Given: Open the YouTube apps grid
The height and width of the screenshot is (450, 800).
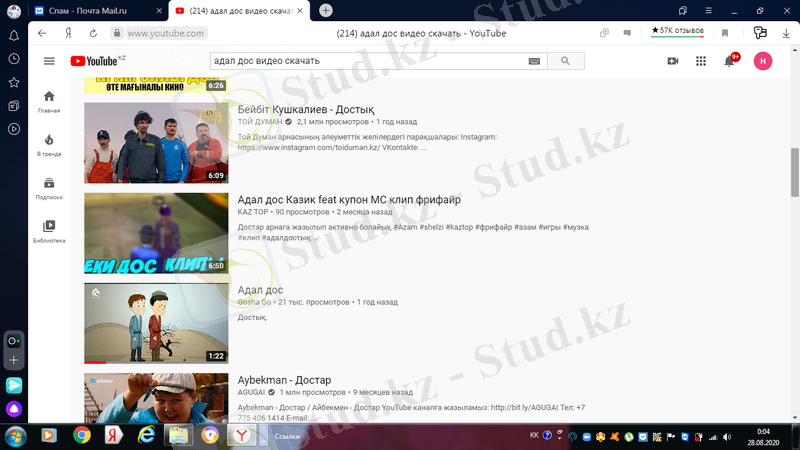Looking at the screenshot, I should pos(701,61).
